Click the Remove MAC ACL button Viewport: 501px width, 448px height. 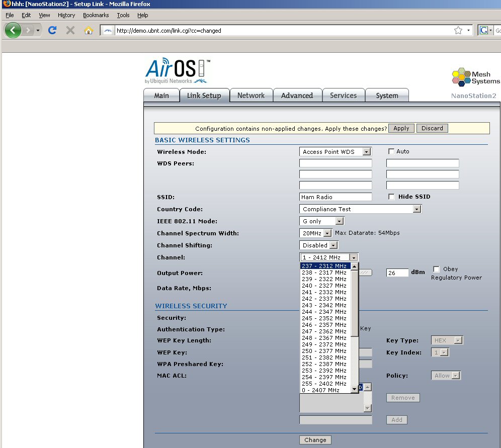pos(403,398)
